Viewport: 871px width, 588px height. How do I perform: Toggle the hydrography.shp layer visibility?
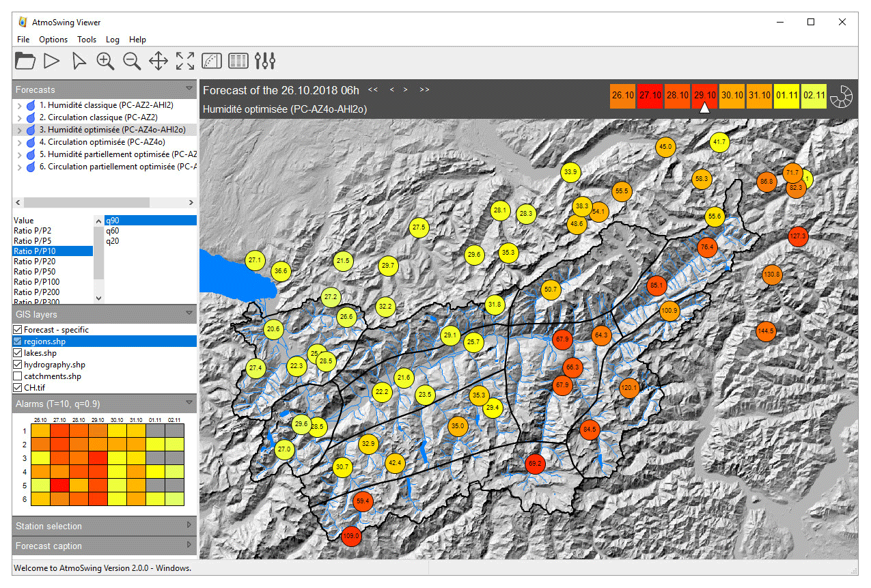coord(18,365)
